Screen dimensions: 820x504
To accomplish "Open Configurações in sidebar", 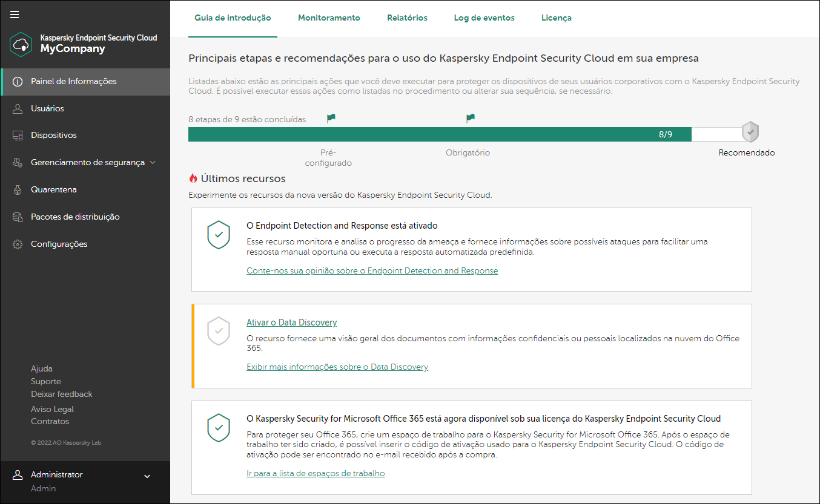I will 85,244.
